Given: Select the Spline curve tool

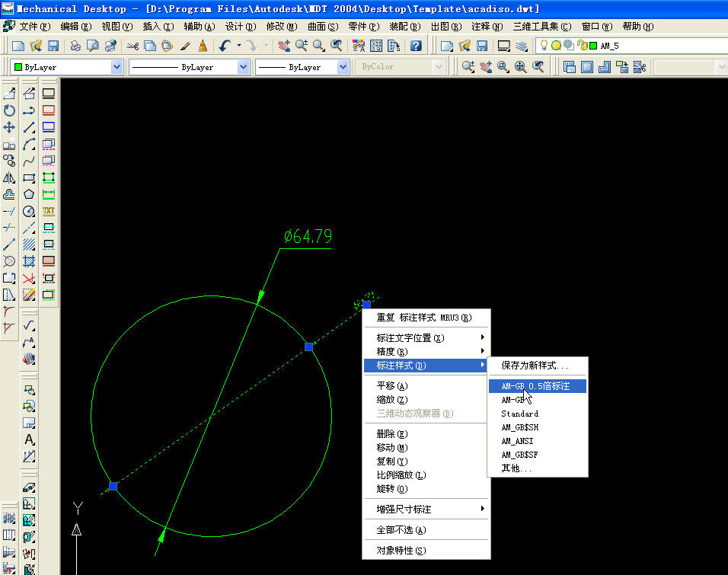Looking at the screenshot, I should pyautogui.click(x=29, y=161).
